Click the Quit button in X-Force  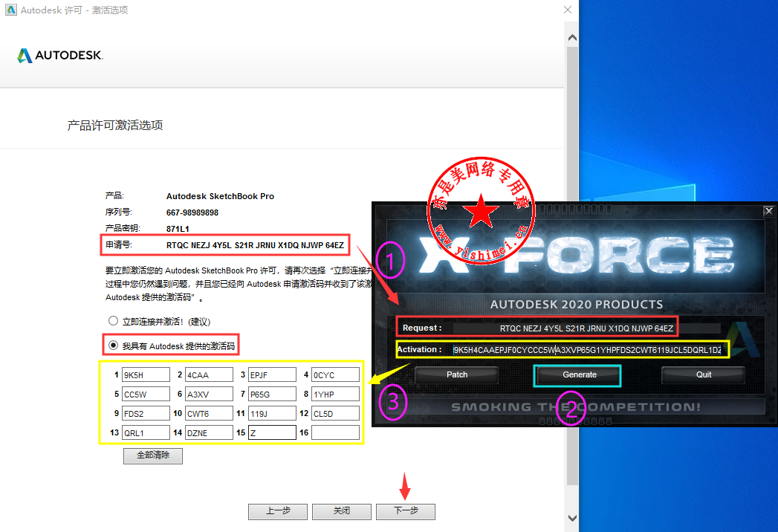click(703, 374)
